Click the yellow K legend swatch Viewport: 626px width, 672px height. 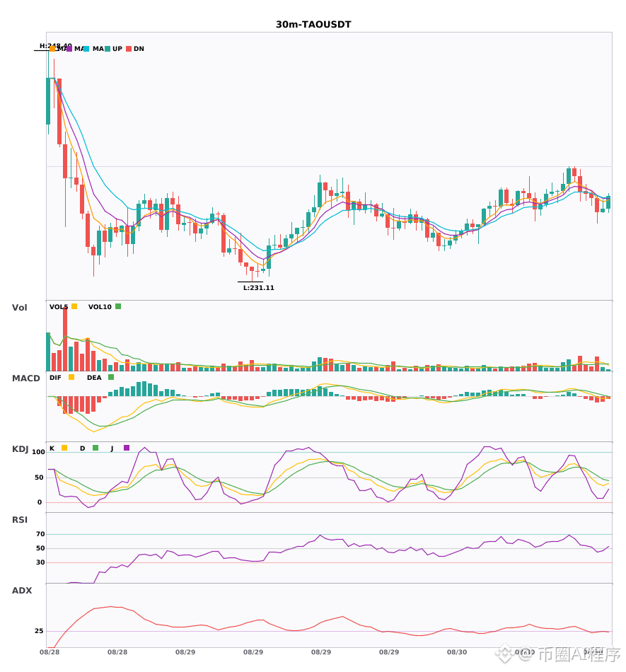64,448
